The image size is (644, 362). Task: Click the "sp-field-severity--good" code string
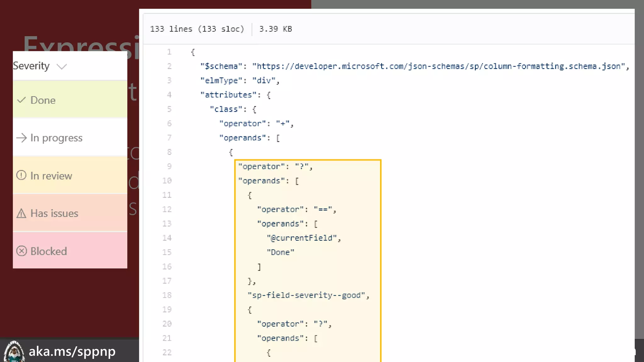(x=306, y=295)
